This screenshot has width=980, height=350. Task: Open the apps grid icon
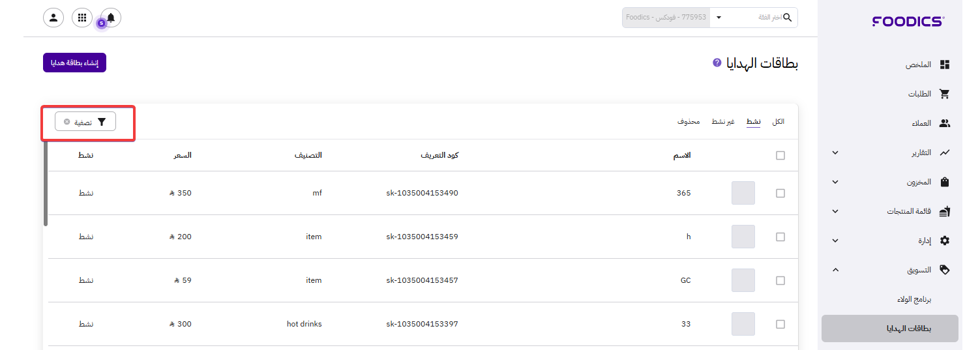82,18
